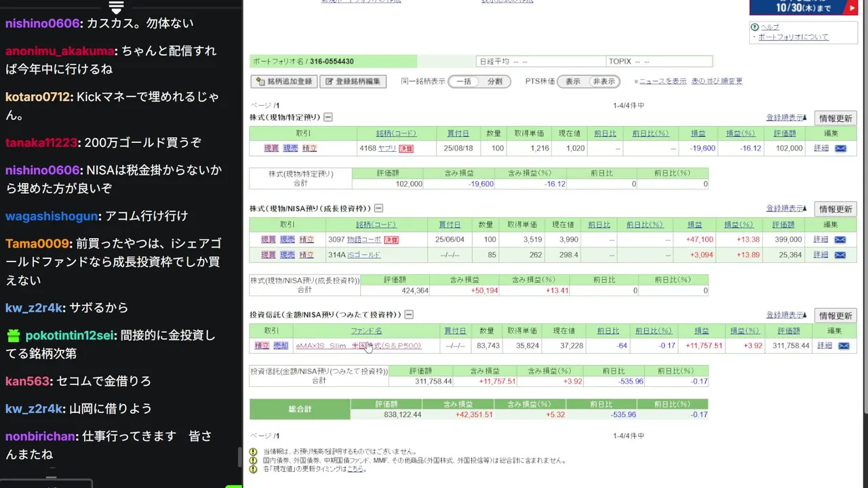868x488 pixels.
Task: Sort 特定預り table by 銘柄(コード) header
Action: point(396,134)
